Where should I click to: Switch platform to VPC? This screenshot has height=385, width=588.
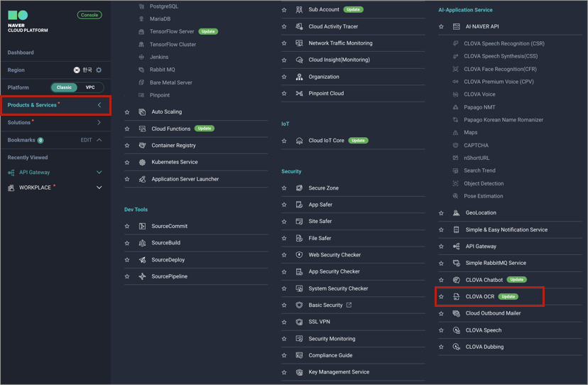pos(90,87)
